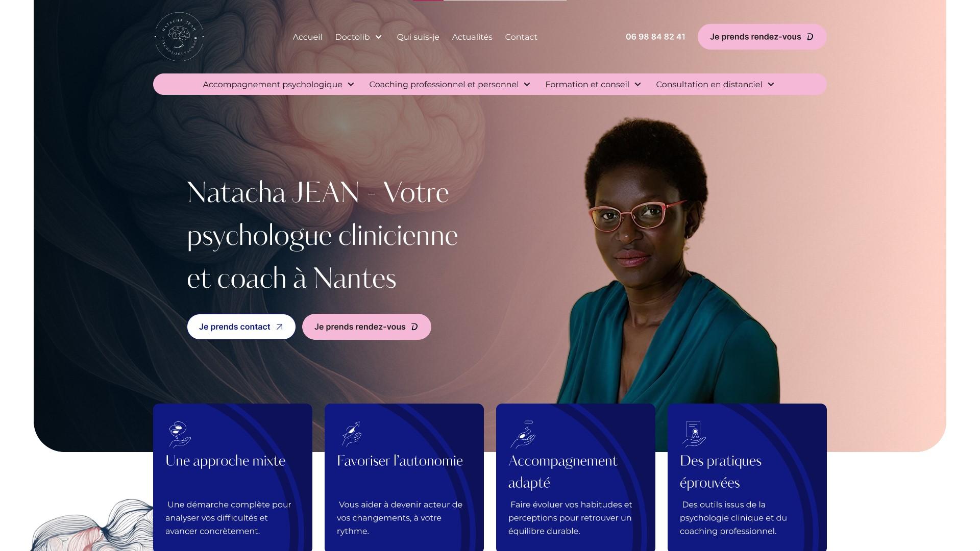Click the Des pratiques éprouvées certificate icon
Screen dimensions: 980x551
pos(694,434)
